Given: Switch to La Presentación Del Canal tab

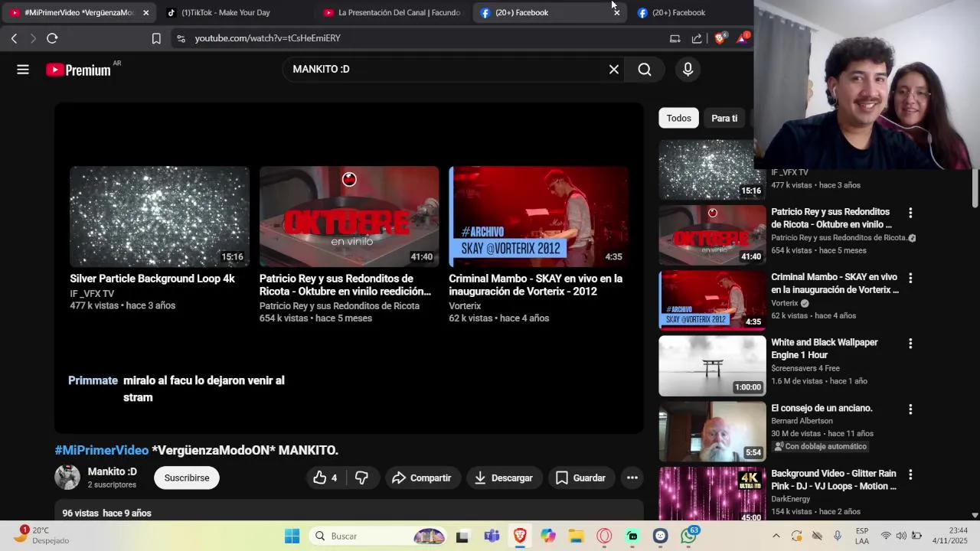Looking at the screenshot, I should click(x=392, y=12).
